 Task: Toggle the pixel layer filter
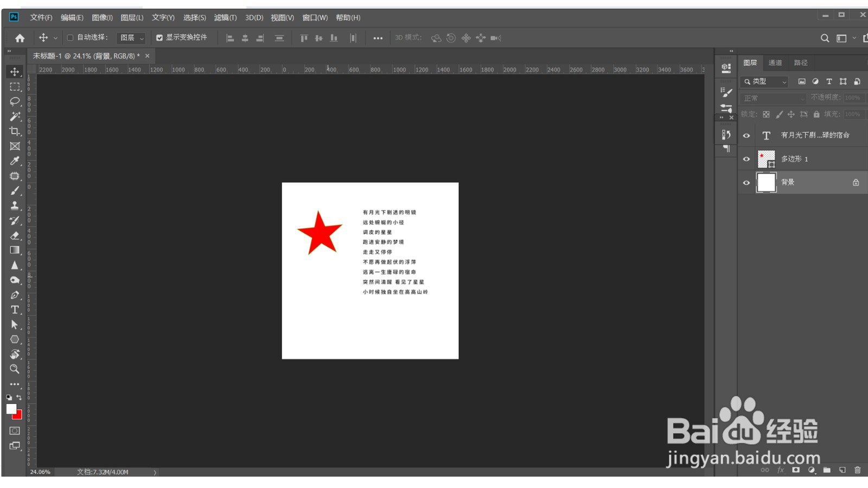pyautogui.click(x=802, y=81)
